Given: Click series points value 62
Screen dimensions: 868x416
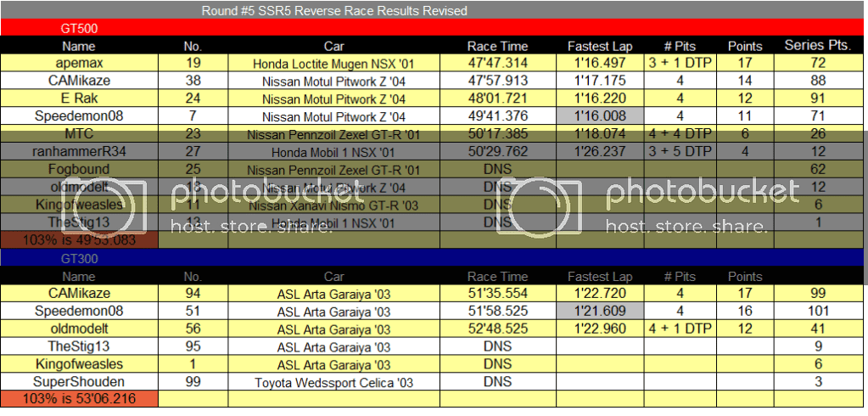Looking at the screenshot, I should (817, 169).
